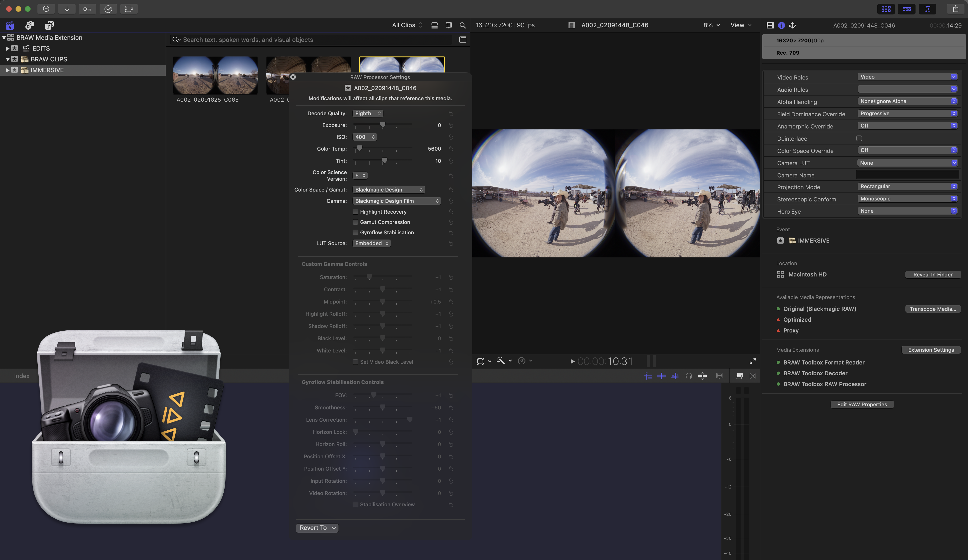Toggle the Deinterlace checkbox

click(x=859, y=139)
